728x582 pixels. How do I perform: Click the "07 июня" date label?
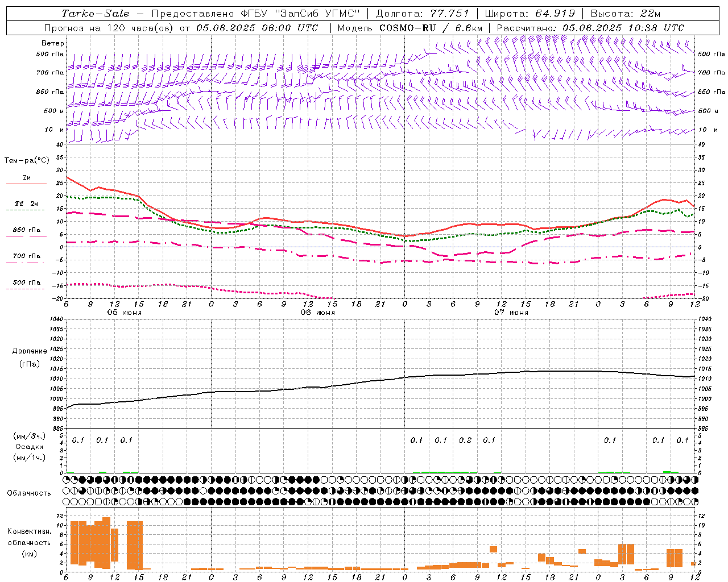coord(511,313)
